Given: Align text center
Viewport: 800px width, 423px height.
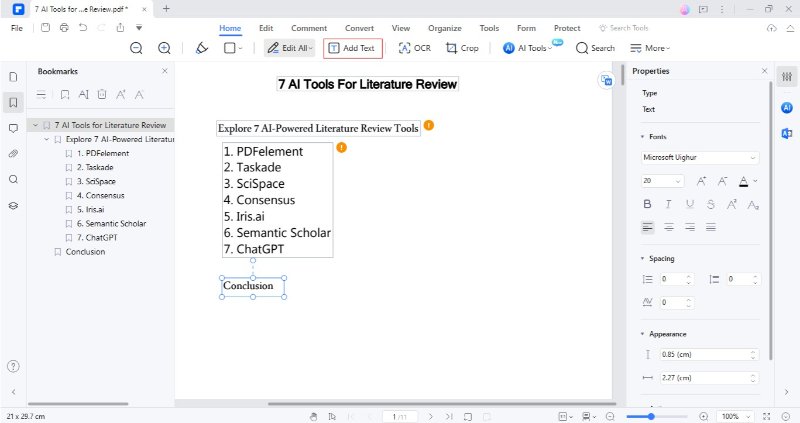Looking at the screenshot, I should click(668, 227).
